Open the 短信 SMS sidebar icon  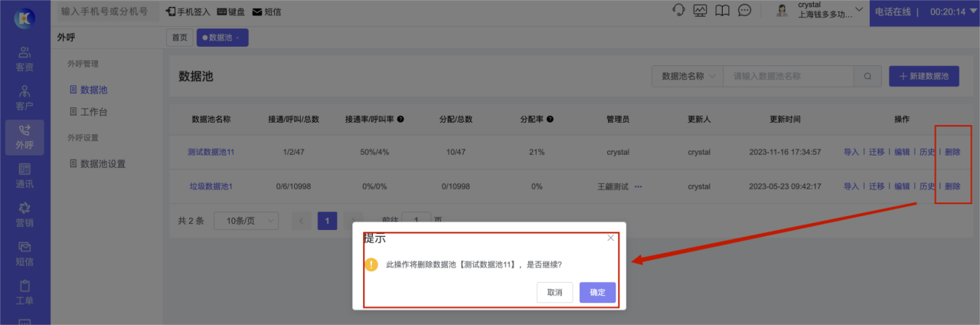point(24,254)
